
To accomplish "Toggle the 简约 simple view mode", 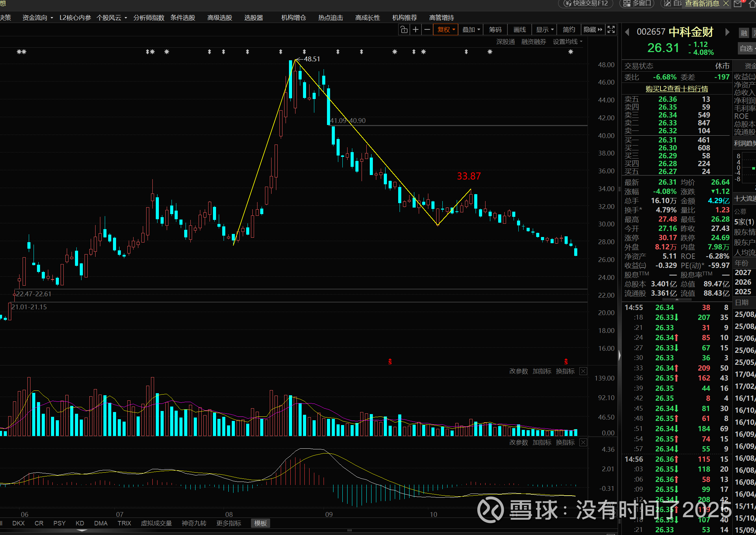I will click(x=569, y=30).
